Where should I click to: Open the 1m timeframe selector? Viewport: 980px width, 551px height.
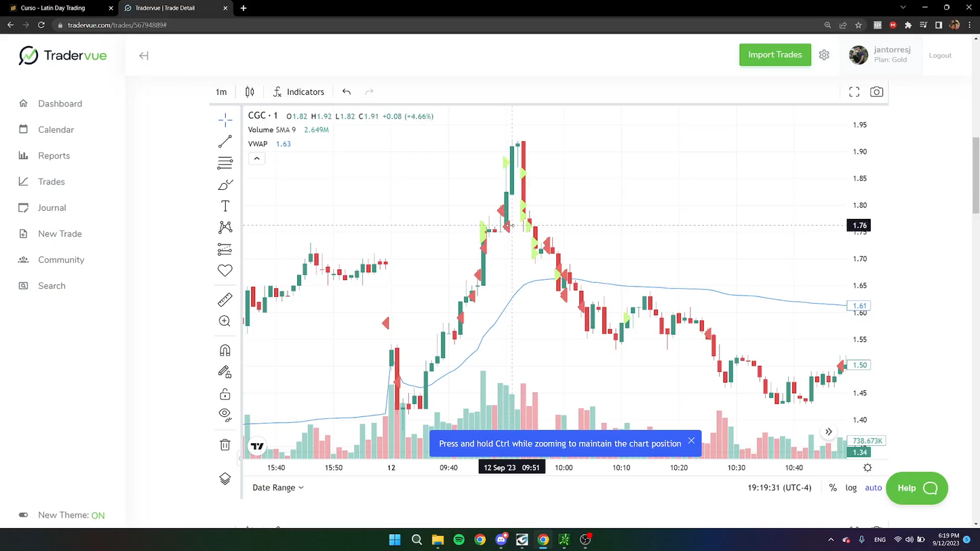221,91
